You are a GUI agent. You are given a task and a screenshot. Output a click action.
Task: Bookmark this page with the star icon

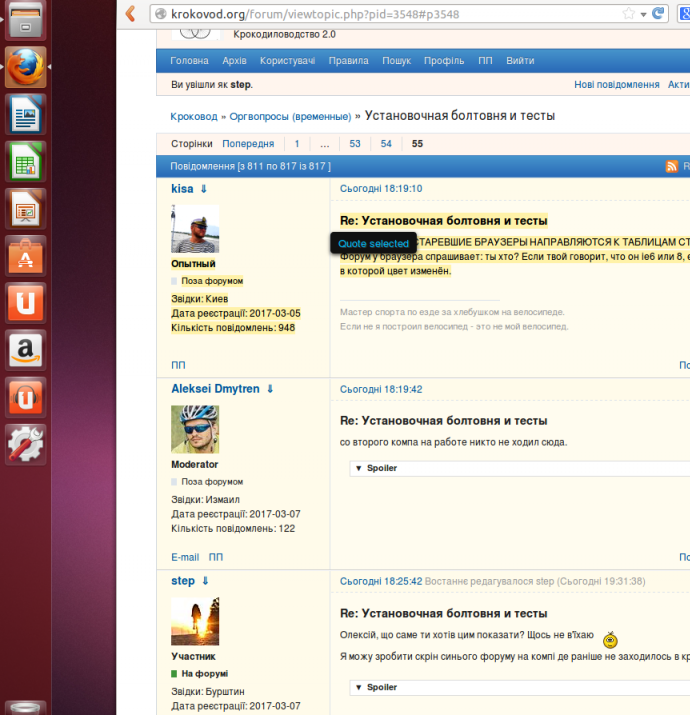pyautogui.click(x=629, y=13)
